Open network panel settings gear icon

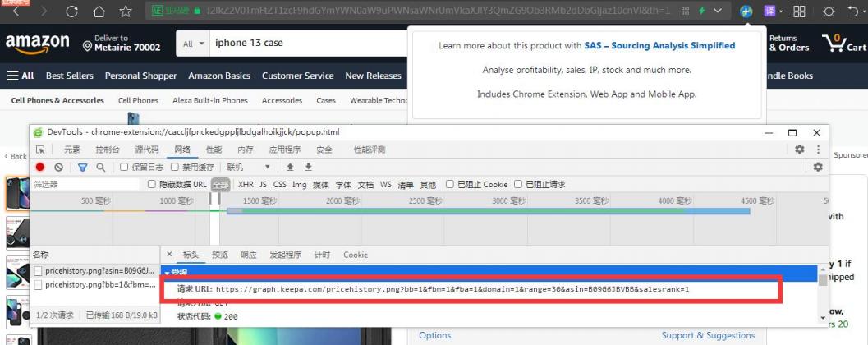pyautogui.click(x=818, y=168)
